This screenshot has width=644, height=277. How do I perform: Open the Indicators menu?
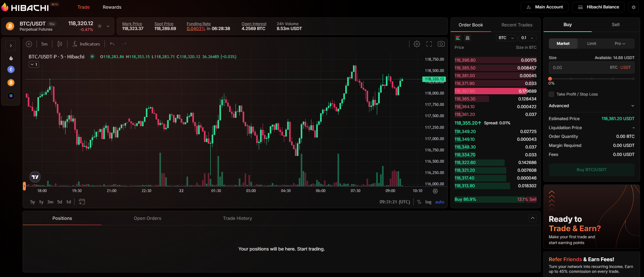click(x=86, y=44)
